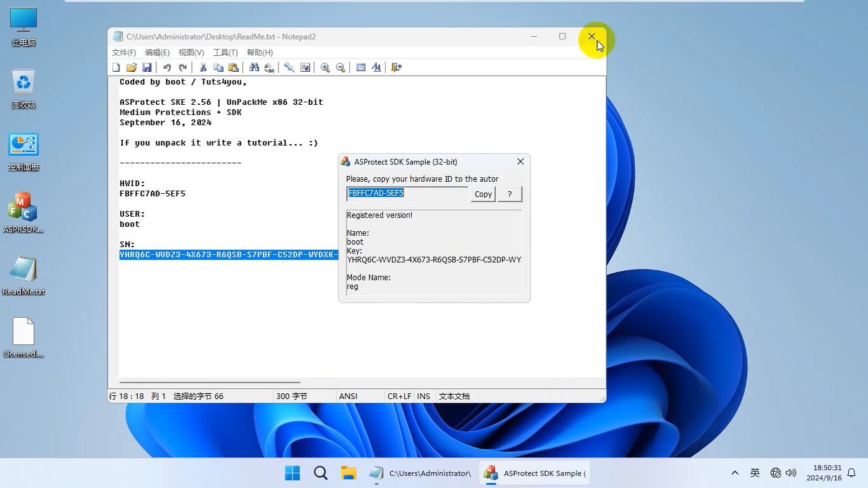
Task: Click the 文本文档 status bar entry
Action: [x=454, y=396]
